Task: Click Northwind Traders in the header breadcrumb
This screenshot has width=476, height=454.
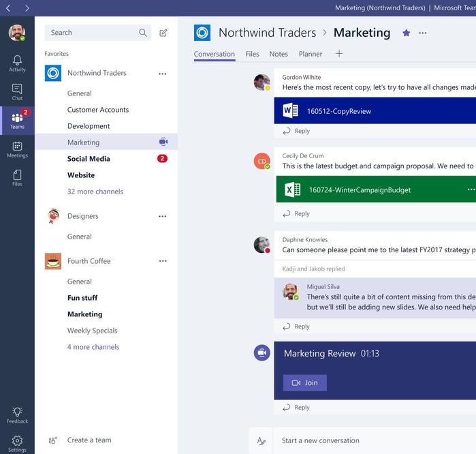Action: [x=267, y=33]
